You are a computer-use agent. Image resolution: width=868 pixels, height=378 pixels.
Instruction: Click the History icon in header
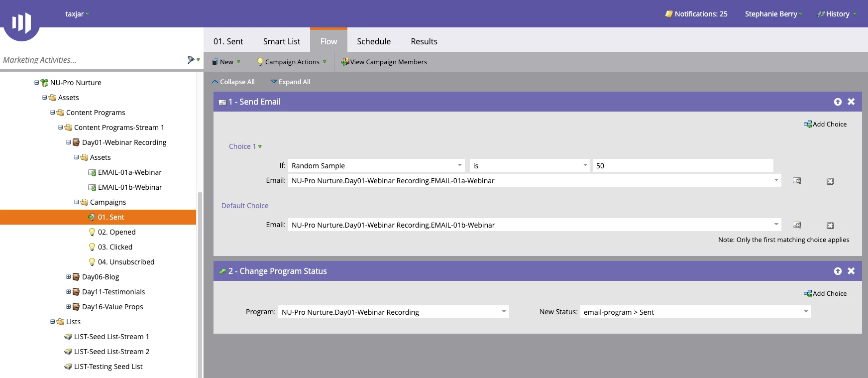[821, 14]
